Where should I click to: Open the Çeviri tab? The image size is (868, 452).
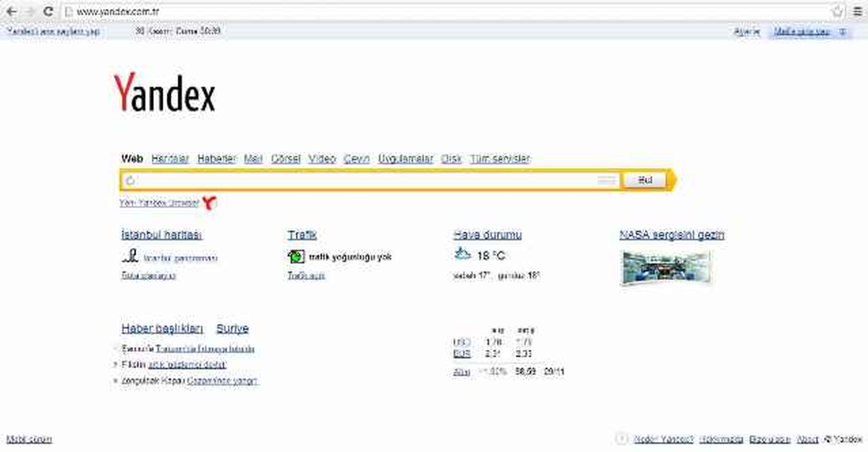(x=357, y=158)
